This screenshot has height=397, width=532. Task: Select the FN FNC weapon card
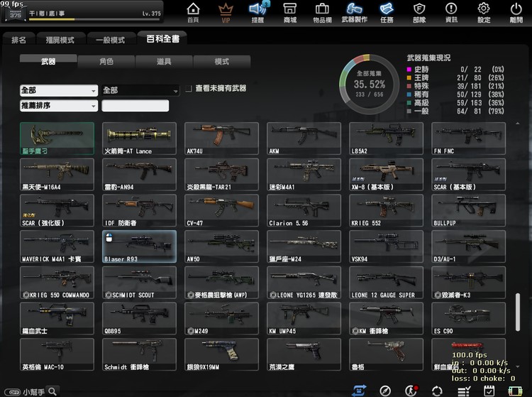click(469, 138)
